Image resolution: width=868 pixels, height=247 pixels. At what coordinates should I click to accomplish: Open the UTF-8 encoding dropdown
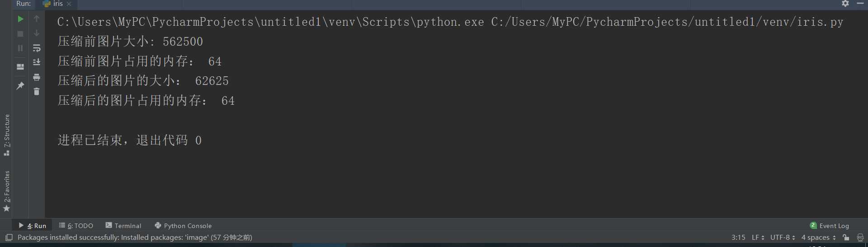[783, 238]
